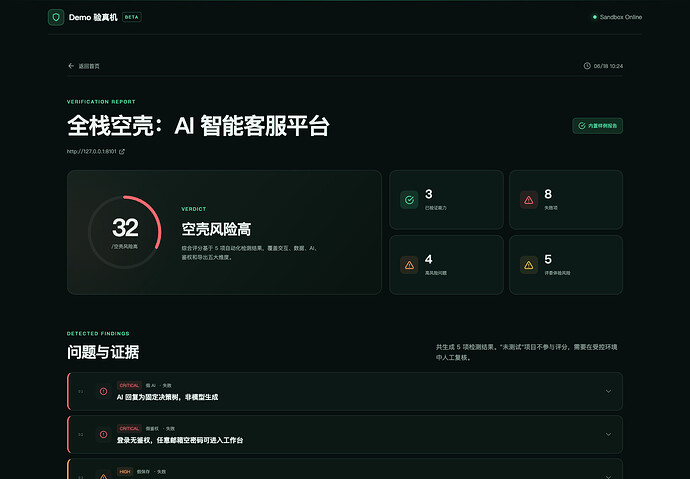Click the yellow warning icon on card 5

click(x=529, y=265)
